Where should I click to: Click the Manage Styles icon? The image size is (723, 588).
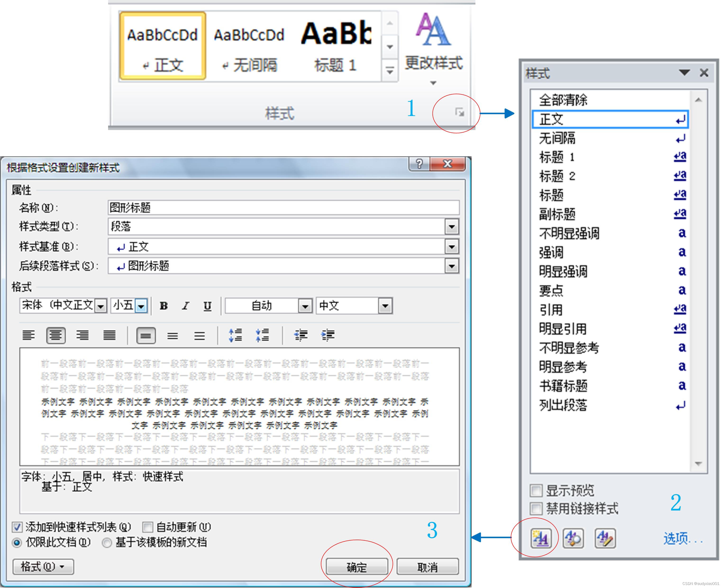[x=605, y=538]
